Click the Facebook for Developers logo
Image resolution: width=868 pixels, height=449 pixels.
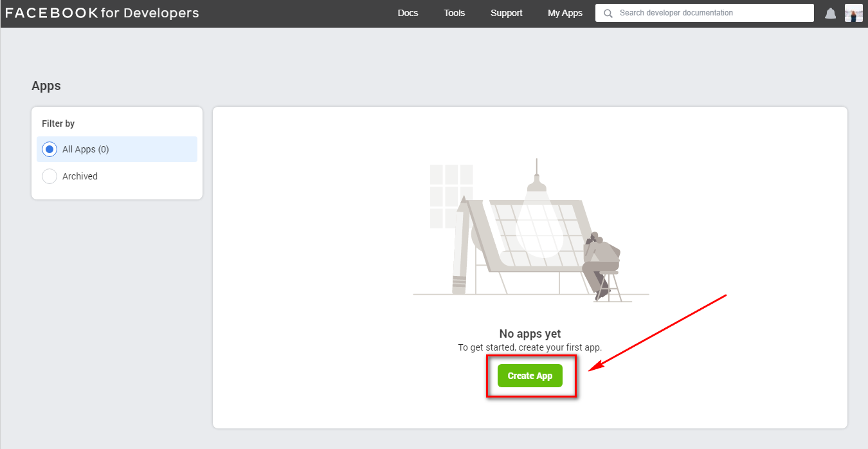pyautogui.click(x=102, y=13)
